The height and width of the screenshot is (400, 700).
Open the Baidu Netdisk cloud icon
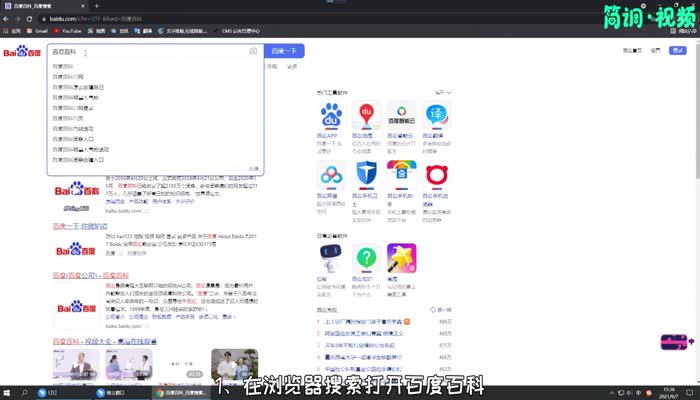[330, 175]
